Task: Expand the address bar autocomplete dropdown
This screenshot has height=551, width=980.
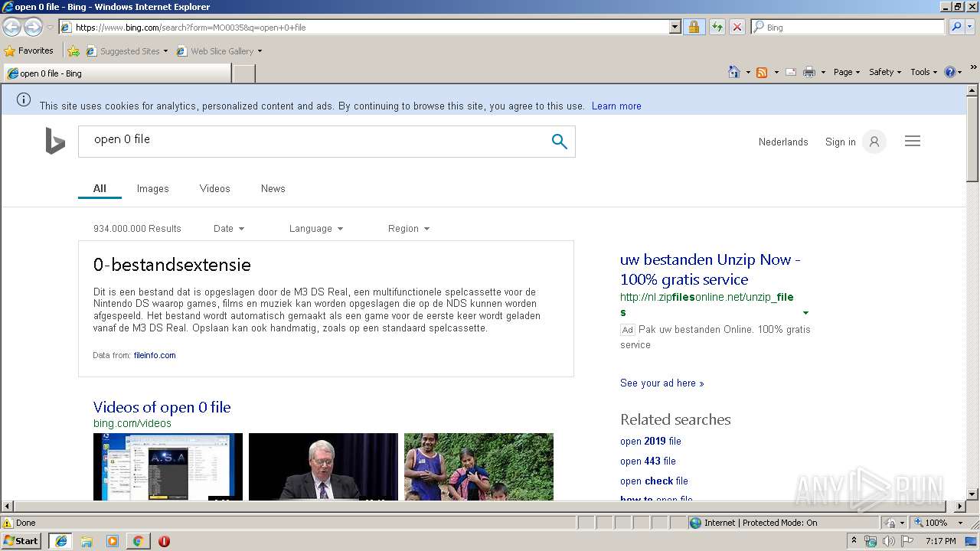Action: pos(675,28)
